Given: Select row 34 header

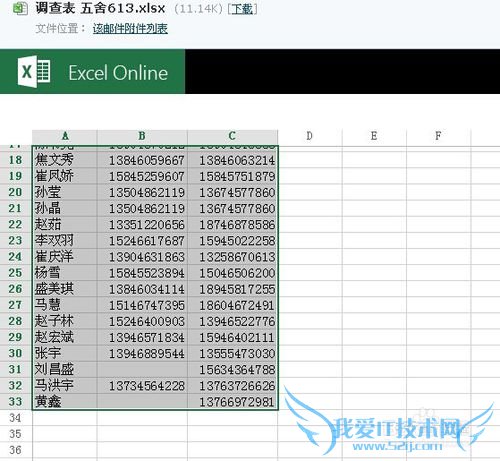Looking at the screenshot, I should [x=16, y=418].
